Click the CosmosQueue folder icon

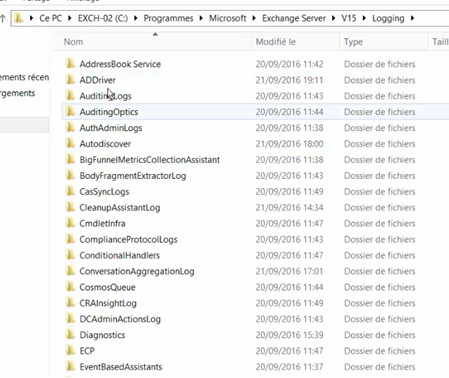click(x=70, y=287)
